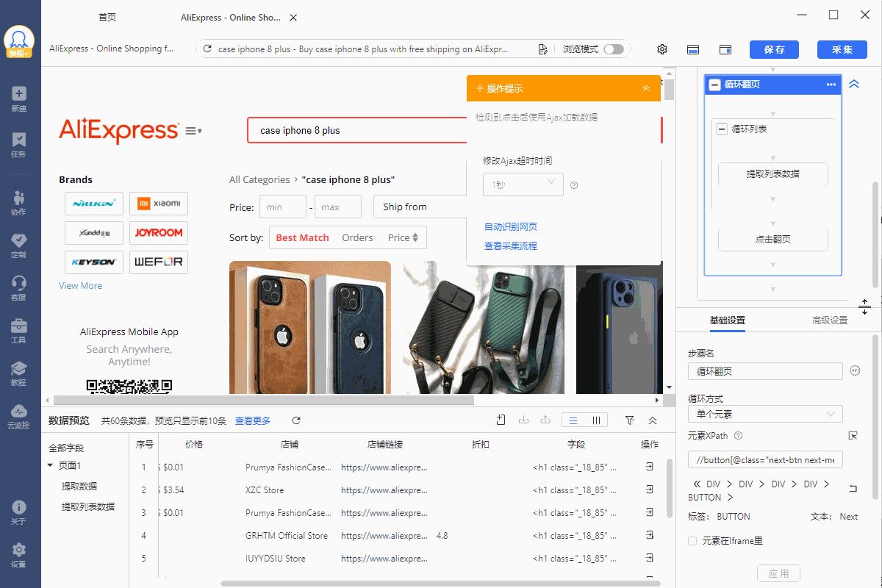Click the help icon next to the Ajax timeout dropdown
The height and width of the screenshot is (588, 882).
[574, 185]
